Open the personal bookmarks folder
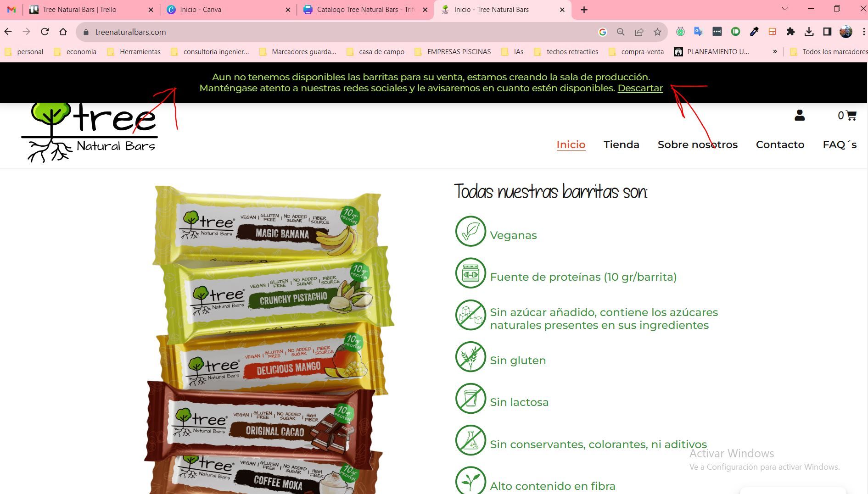This screenshot has width=868, height=494. [x=24, y=52]
